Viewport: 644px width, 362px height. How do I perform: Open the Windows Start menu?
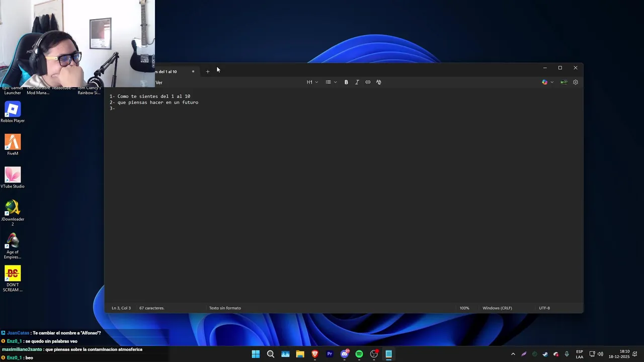(x=256, y=354)
